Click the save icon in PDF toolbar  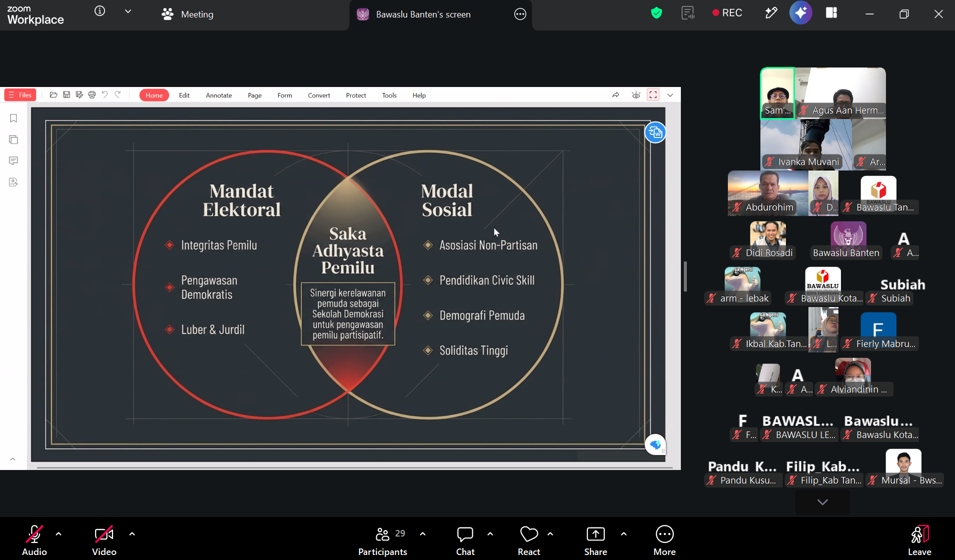point(67,95)
